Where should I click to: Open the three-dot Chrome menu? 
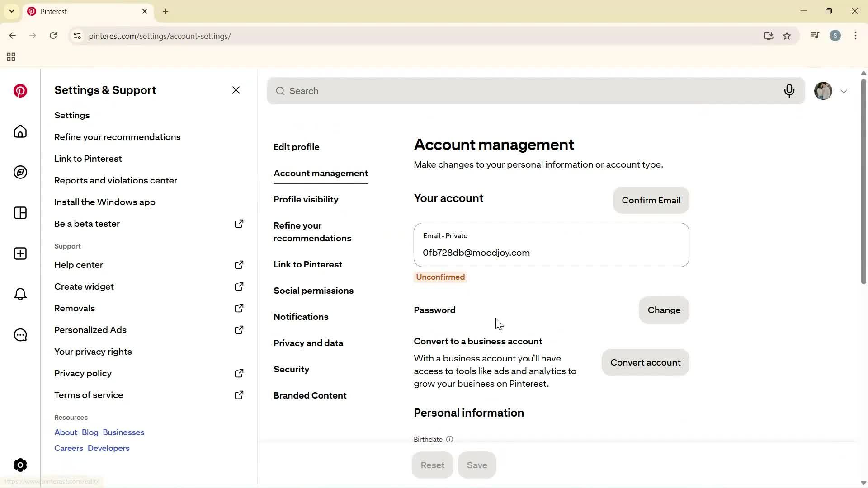(855, 36)
